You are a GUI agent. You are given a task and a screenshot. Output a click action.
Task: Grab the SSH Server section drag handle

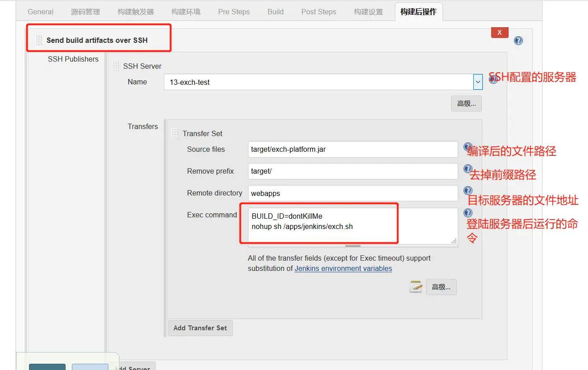[x=116, y=66]
